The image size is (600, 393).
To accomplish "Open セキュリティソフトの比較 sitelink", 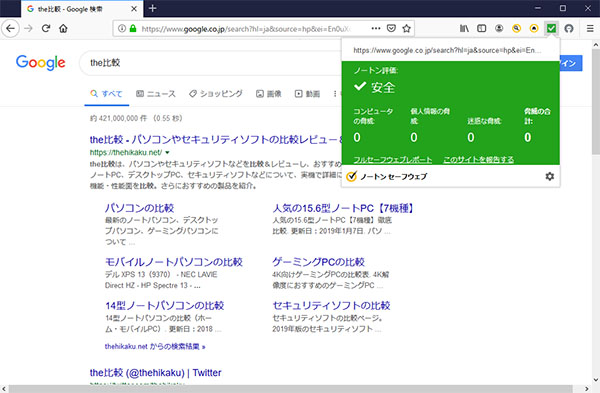I will [331, 305].
